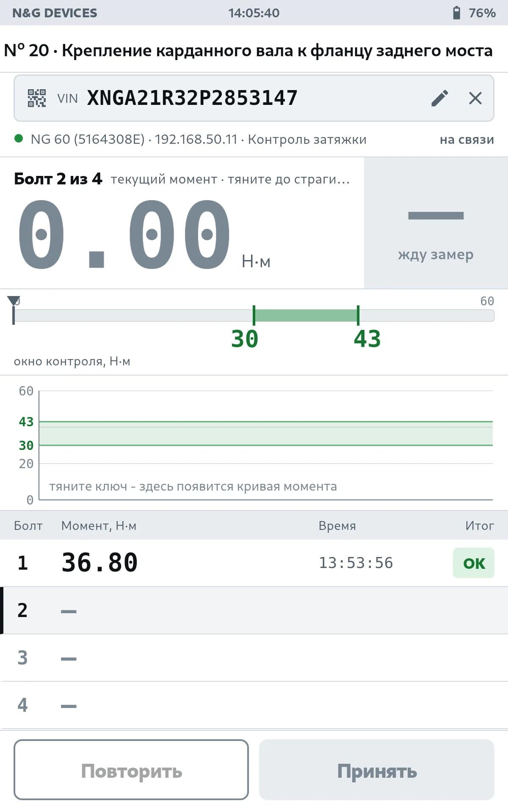Tap the torque curve chart placeholder text
Screen dimensions: 508x812
click(x=193, y=486)
